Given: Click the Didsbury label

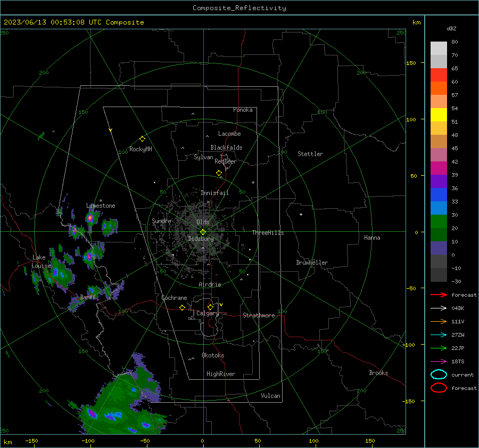Looking at the screenshot, I should tap(201, 239).
